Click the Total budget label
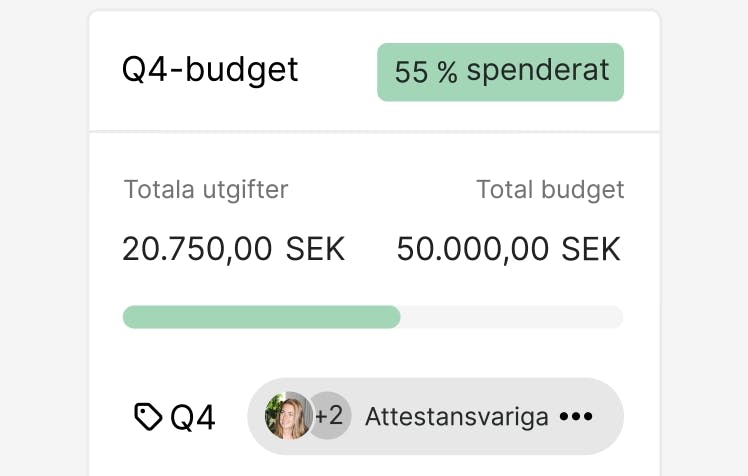 (550, 189)
